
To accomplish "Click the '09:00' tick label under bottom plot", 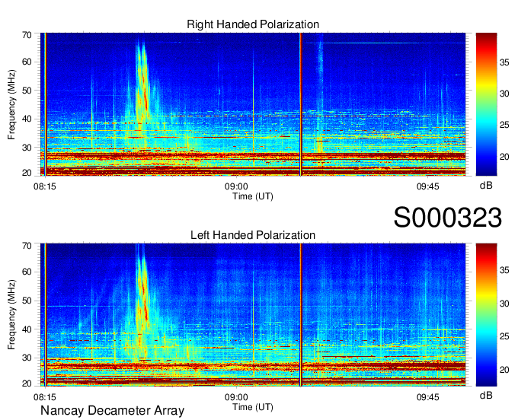I will point(236,397).
